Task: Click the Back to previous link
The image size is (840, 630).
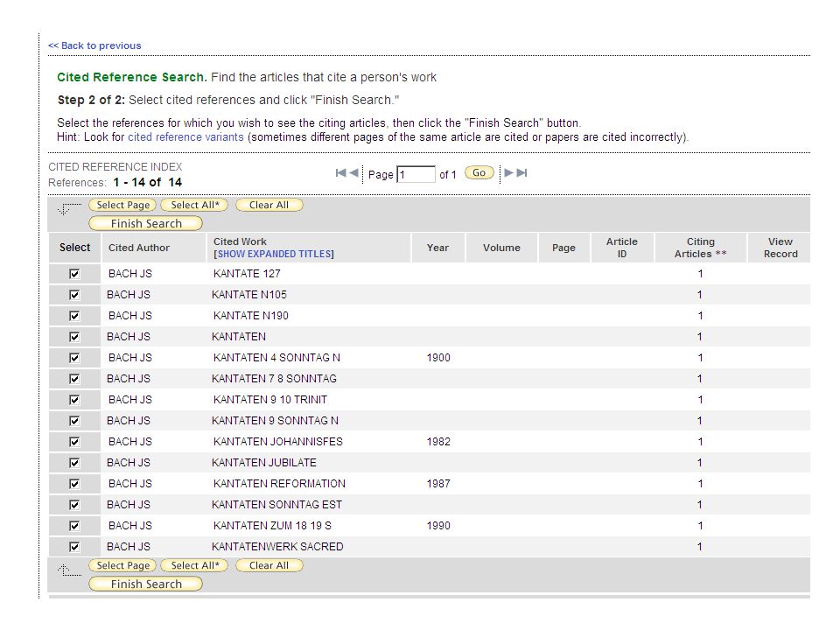Action: (94, 45)
